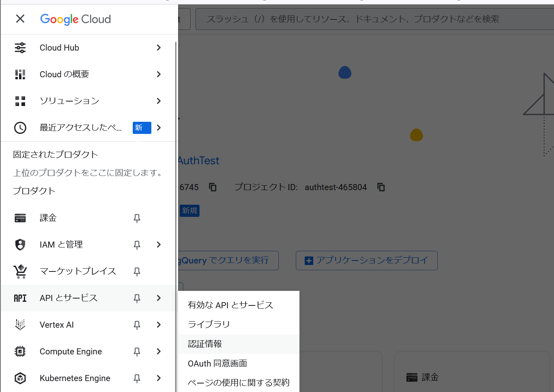Close the navigation menu with the X icon
Image resolution: width=554 pixels, height=392 pixels.
click(20, 19)
